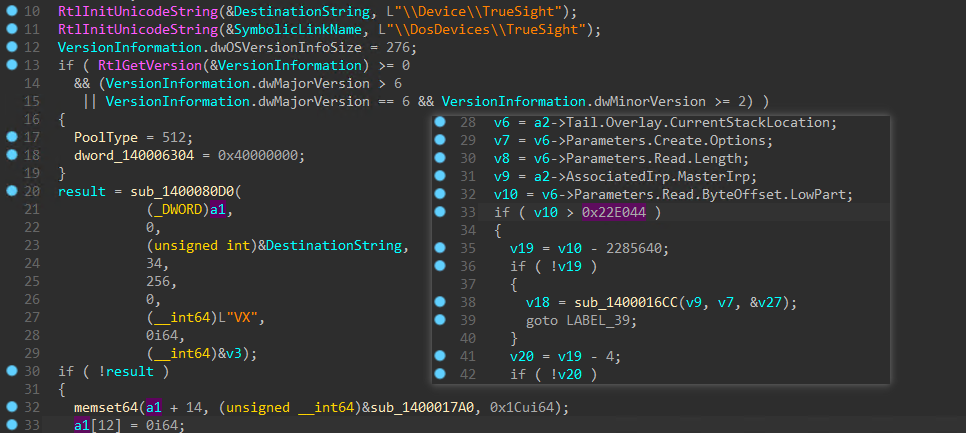Select Parameters.Read.Length expression
Viewport: 966px width, 433px height.
[654, 158]
